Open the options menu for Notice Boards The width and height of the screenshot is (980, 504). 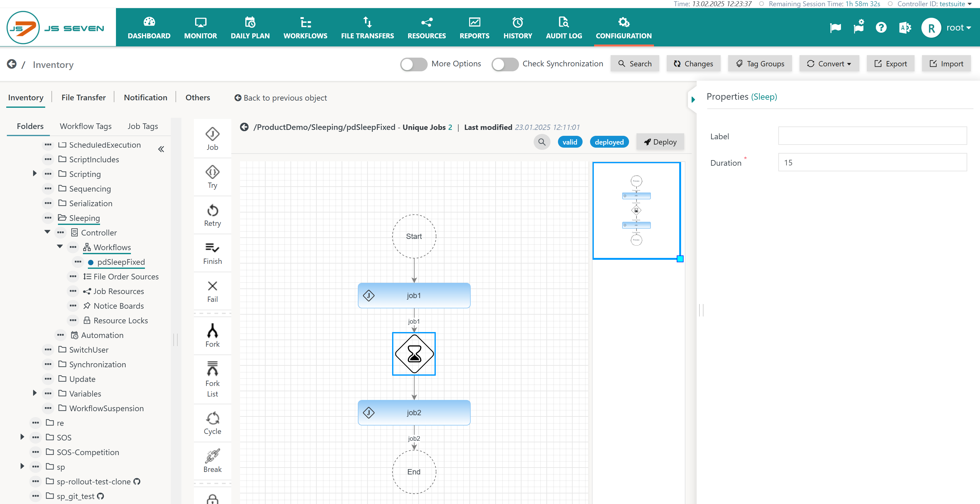pos(73,306)
